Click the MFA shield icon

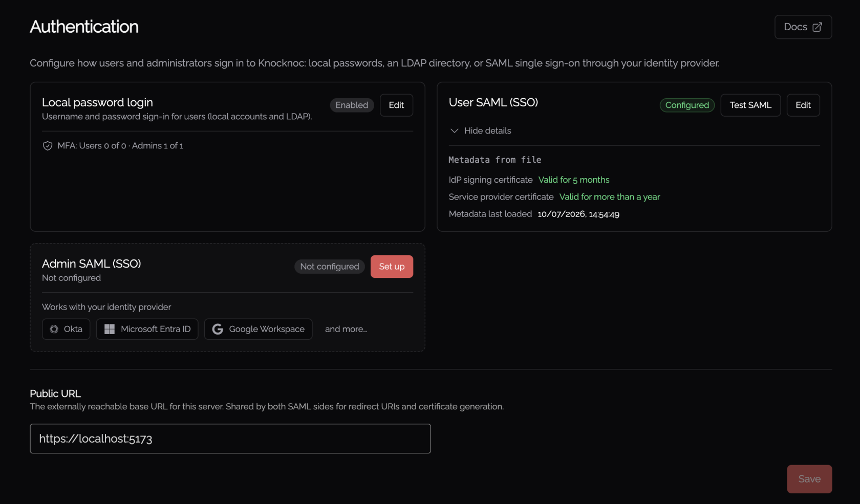coord(48,146)
